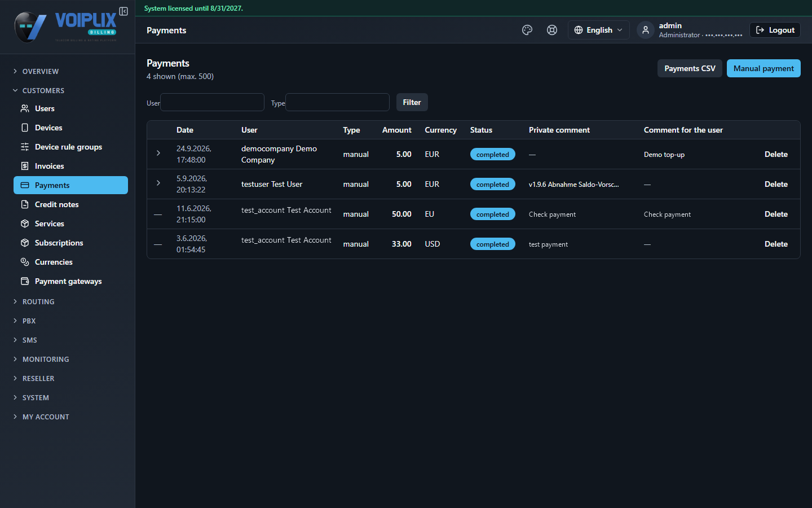
Task: Click the VoIPlix Billing logo
Action: click(65, 27)
